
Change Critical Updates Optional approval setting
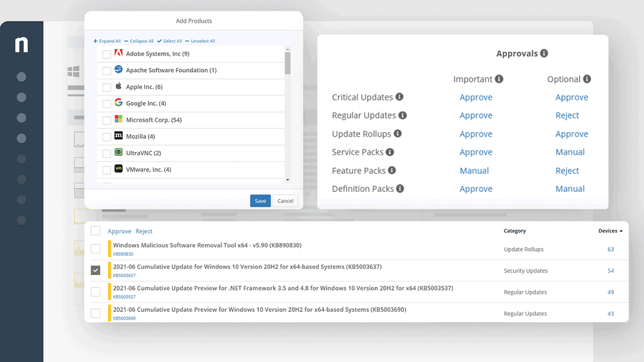pos(572,97)
